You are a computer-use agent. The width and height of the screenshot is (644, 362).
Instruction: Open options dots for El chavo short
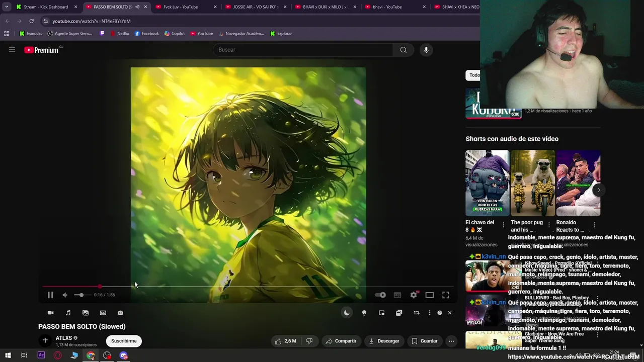tap(503, 225)
